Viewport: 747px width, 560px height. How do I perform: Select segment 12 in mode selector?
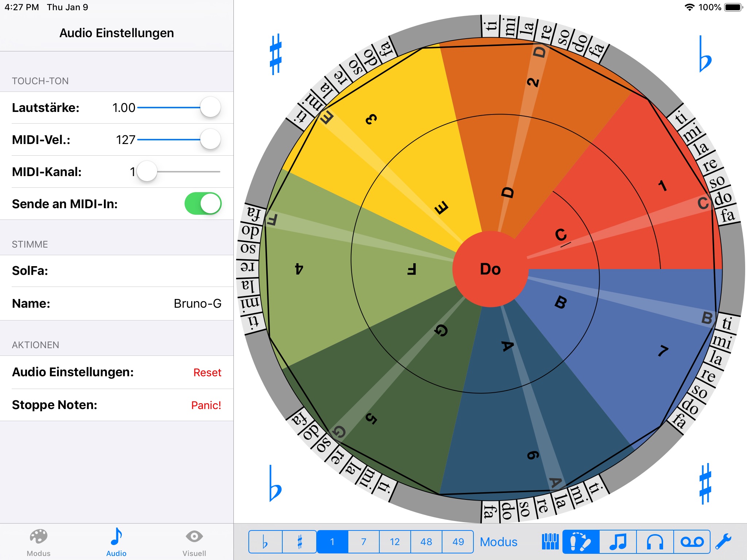point(395,542)
